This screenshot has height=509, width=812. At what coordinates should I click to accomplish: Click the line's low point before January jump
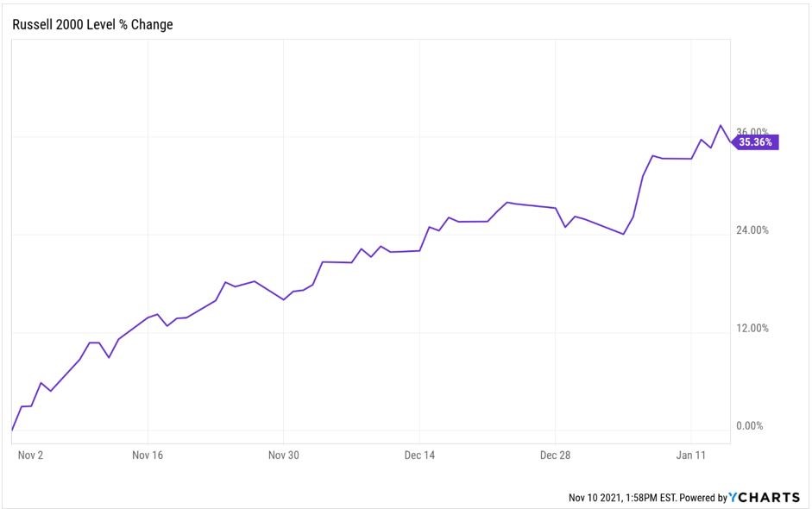(623, 234)
